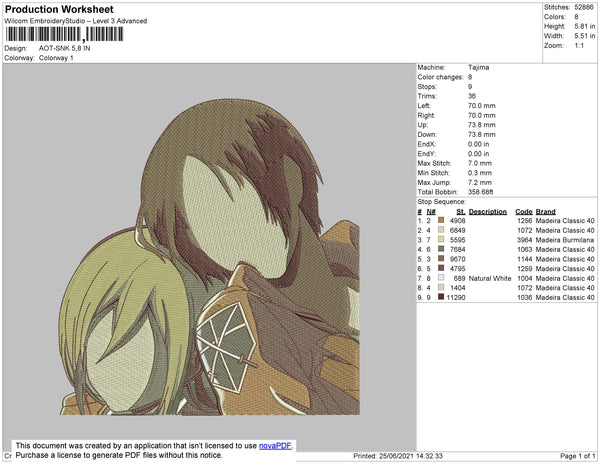This screenshot has width=600, height=464.
Task: Click stitch count '6849' in stop 2
Action: (x=457, y=230)
